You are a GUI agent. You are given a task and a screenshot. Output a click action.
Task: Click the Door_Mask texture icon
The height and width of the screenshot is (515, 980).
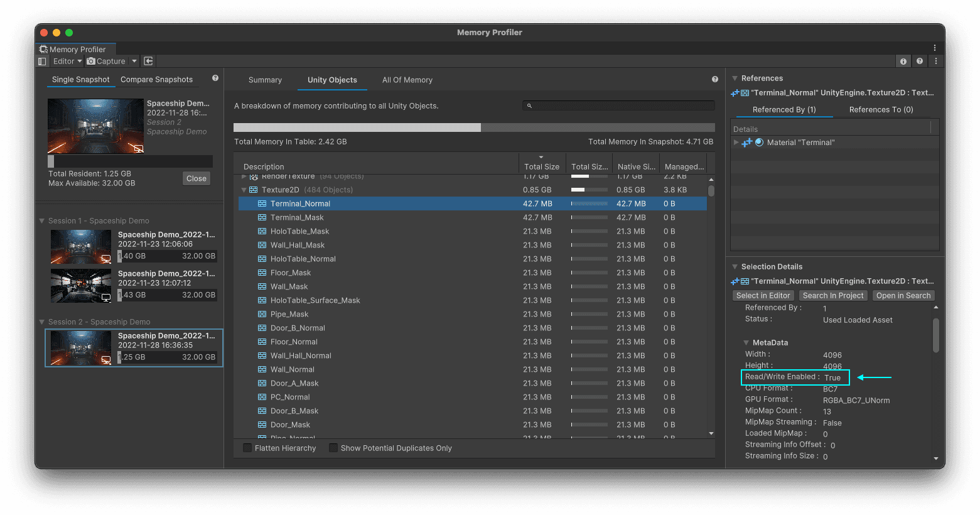click(x=262, y=425)
